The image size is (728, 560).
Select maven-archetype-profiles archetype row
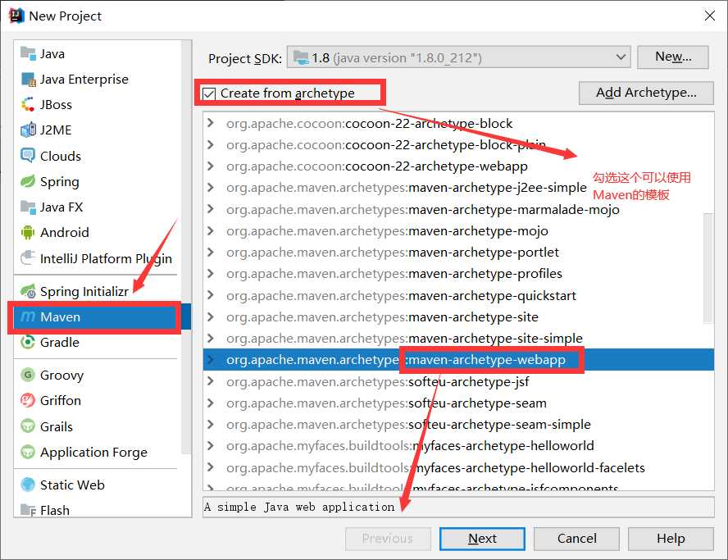[x=458, y=274]
